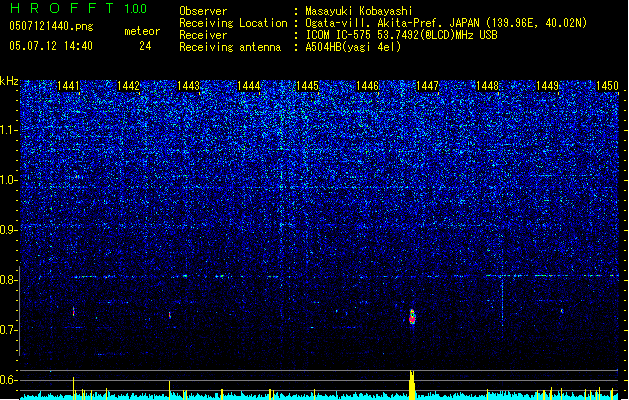Click the 'meteor' count label
The width and height of the screenshot is (629, 400).
point(142,31)
